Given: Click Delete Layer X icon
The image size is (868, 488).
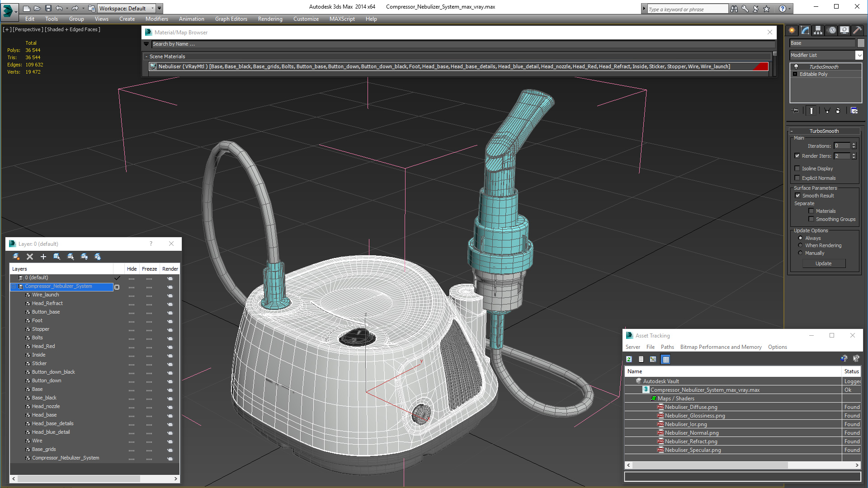Looking at the screenshot, I should (30, 257).
